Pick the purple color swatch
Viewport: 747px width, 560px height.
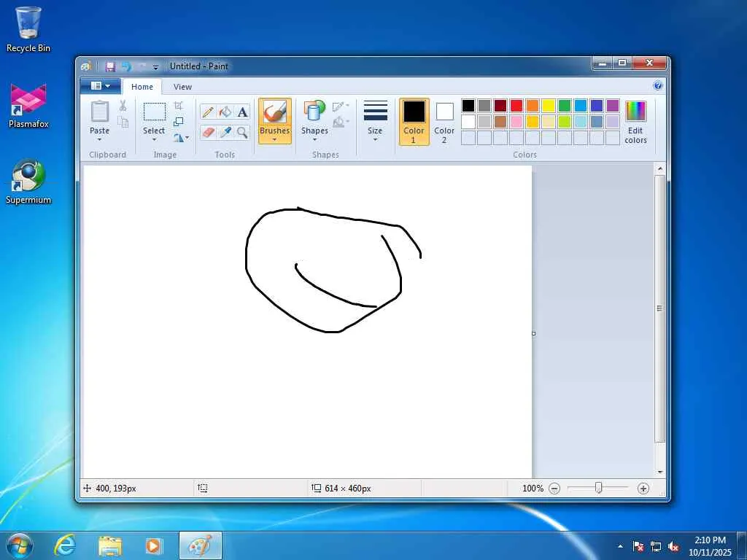tap(613, 106)
